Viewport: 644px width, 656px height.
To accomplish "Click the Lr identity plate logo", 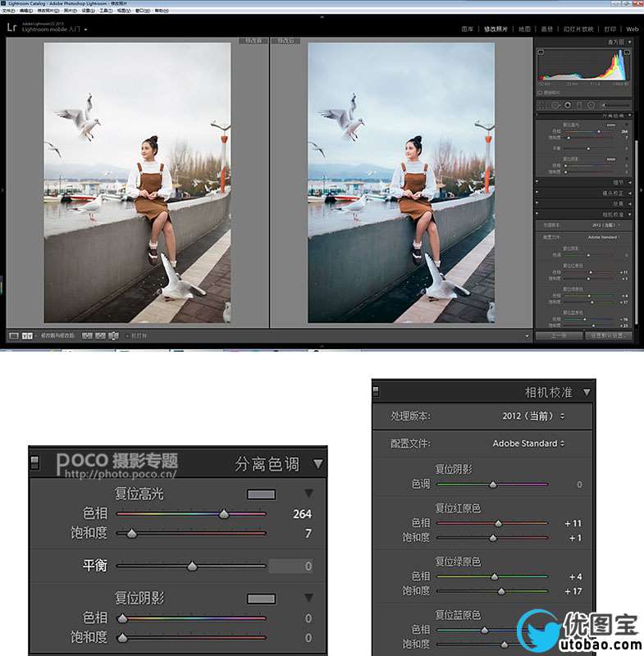I will click(12, 28).
